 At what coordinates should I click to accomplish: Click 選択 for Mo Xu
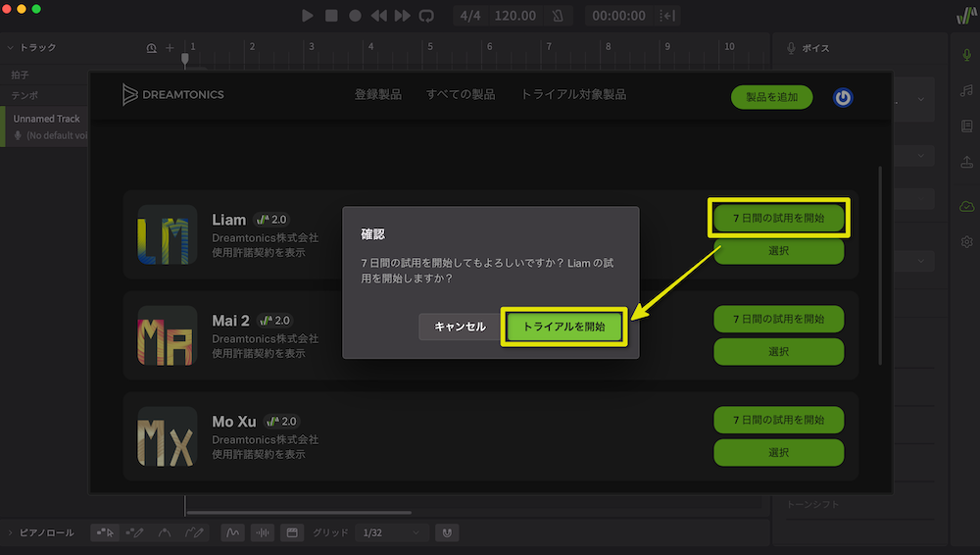779,452
